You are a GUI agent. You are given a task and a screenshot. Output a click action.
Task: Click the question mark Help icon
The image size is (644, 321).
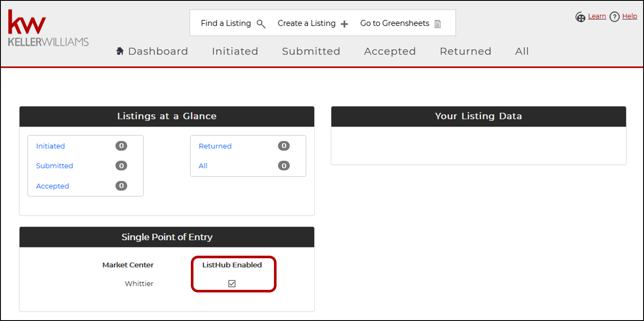[615, 17]
